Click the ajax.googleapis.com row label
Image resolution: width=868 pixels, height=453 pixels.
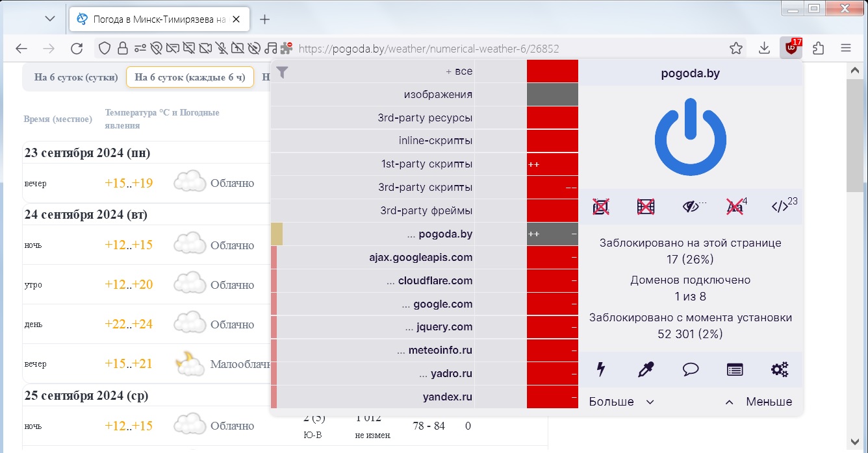click(x=421, y=258)
